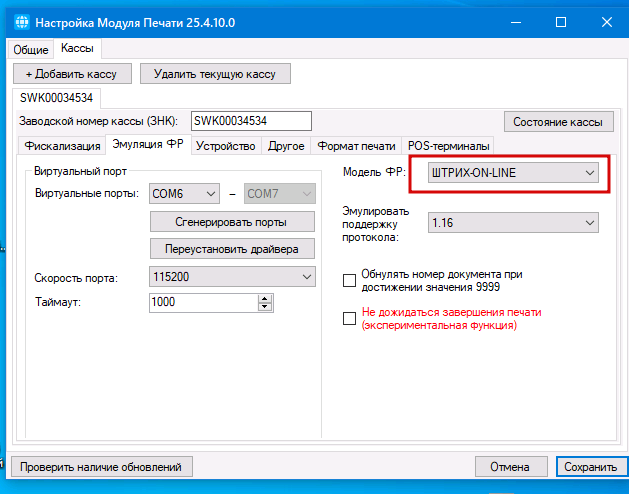629x494 pixels.
Task: Click the Виртуальные порты label
Action: point(87,193)
